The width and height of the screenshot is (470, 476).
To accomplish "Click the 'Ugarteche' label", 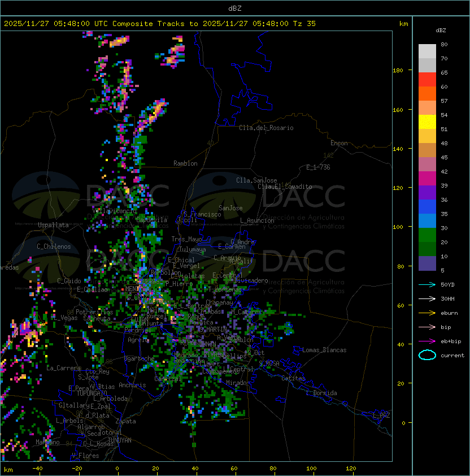I will click(140, 359).
